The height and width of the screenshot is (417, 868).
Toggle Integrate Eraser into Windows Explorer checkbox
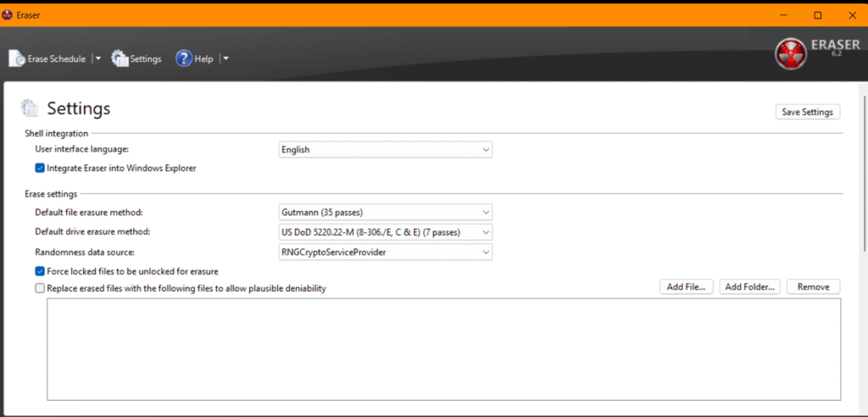(40, 168)
